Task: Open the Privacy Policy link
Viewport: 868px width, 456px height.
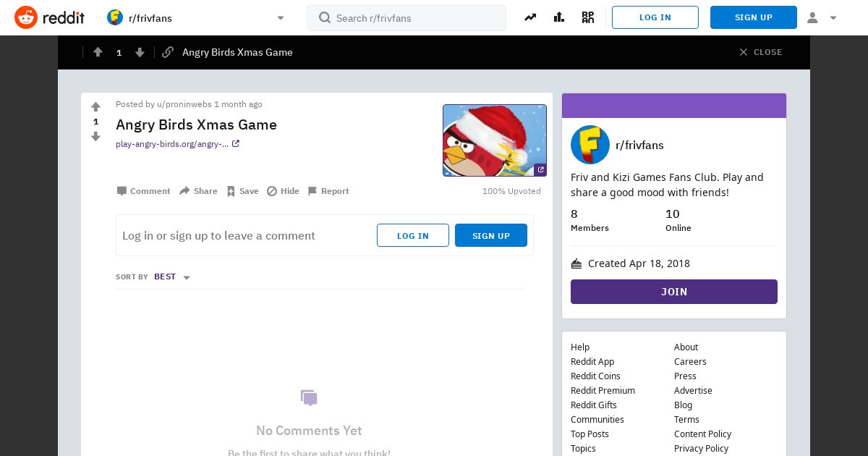Action: [x=701, y=449]
